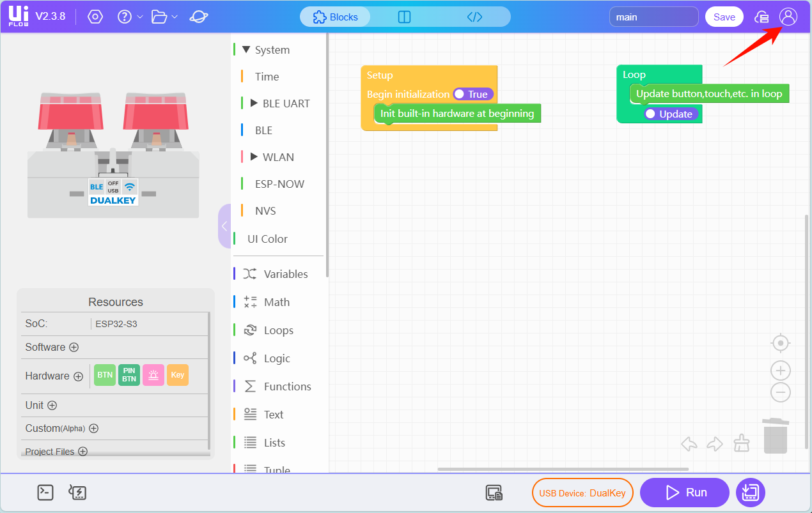This screenshot has width=812, height=513.
Task: Toggle the Update switch in Loop block
Action: point(671,114)
